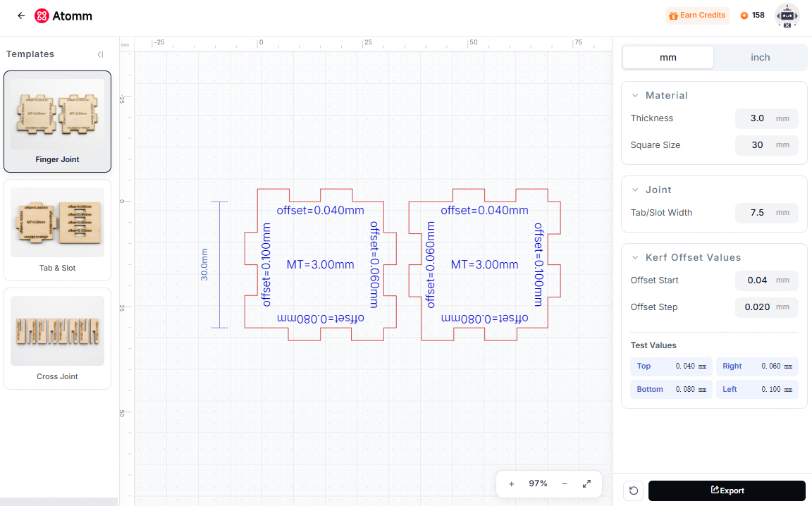Click the mm unit corner of the ruler
812x506 pixels.
[x=125, y=45]
